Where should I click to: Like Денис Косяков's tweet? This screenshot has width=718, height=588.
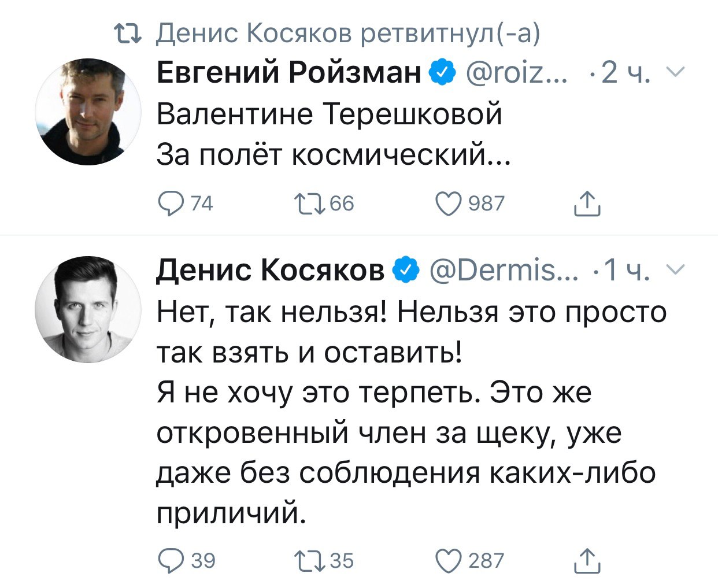click(449, 560)
